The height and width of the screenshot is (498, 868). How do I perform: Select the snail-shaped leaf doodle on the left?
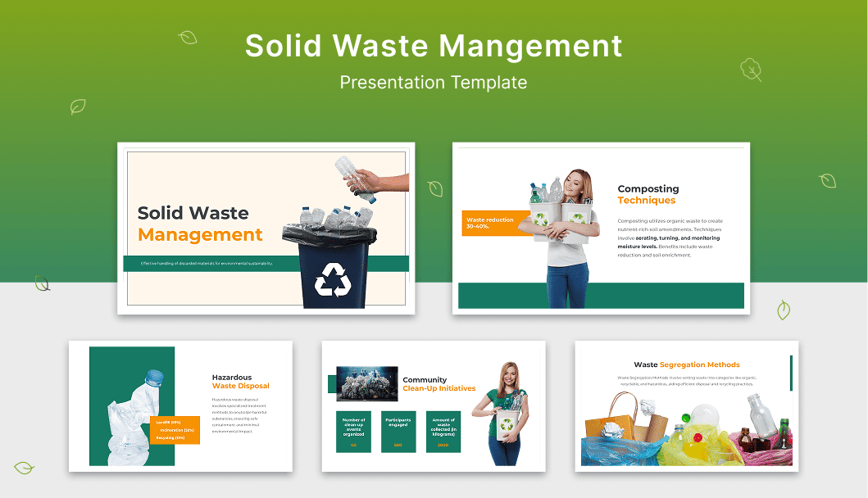point(43,283)
